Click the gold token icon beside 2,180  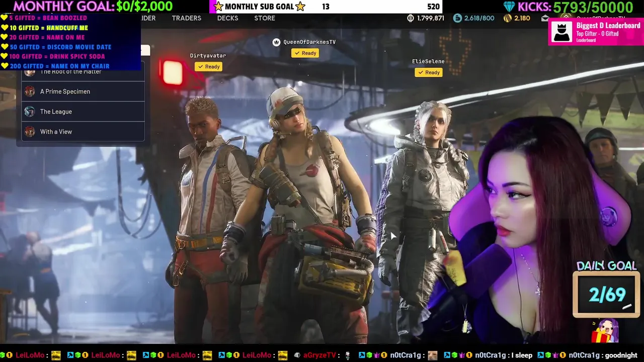pyautogui.click(x=508, y=18)
